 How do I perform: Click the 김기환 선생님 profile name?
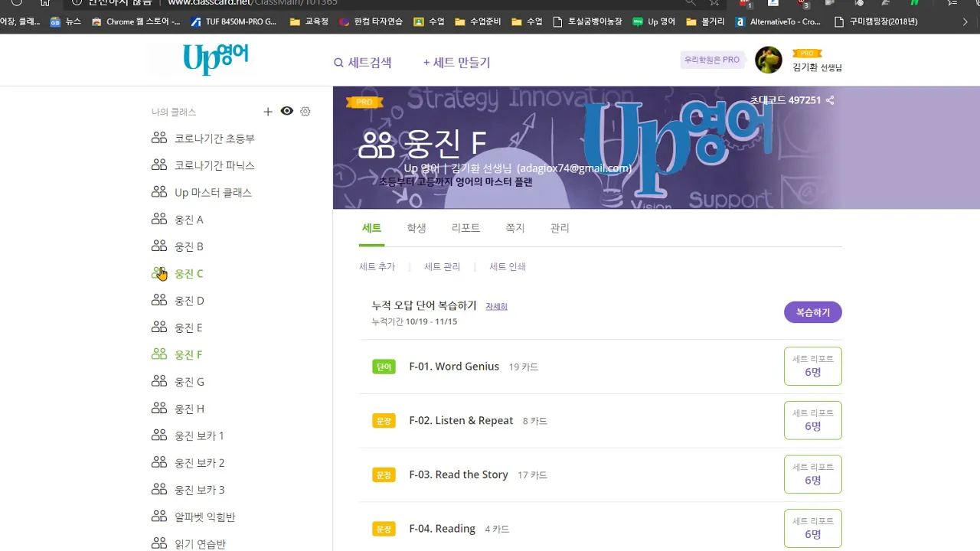tap(818, 67)
